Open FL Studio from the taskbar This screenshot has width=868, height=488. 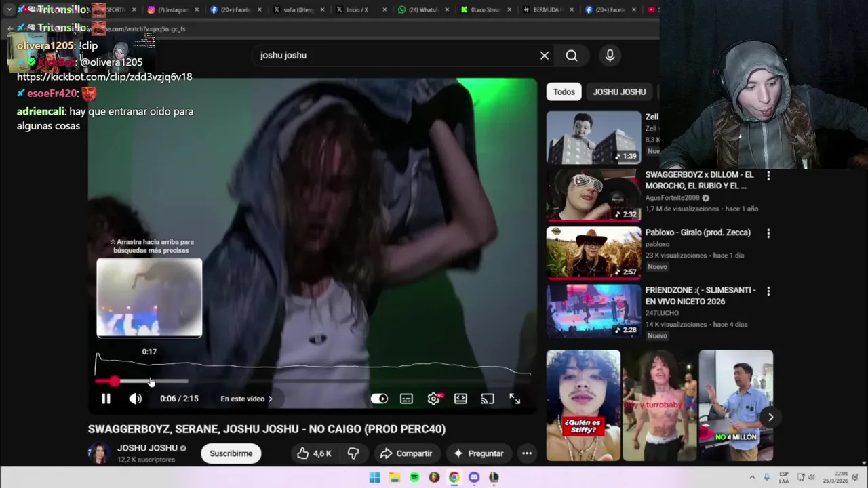pyautogui.click(x=434, y=477)
